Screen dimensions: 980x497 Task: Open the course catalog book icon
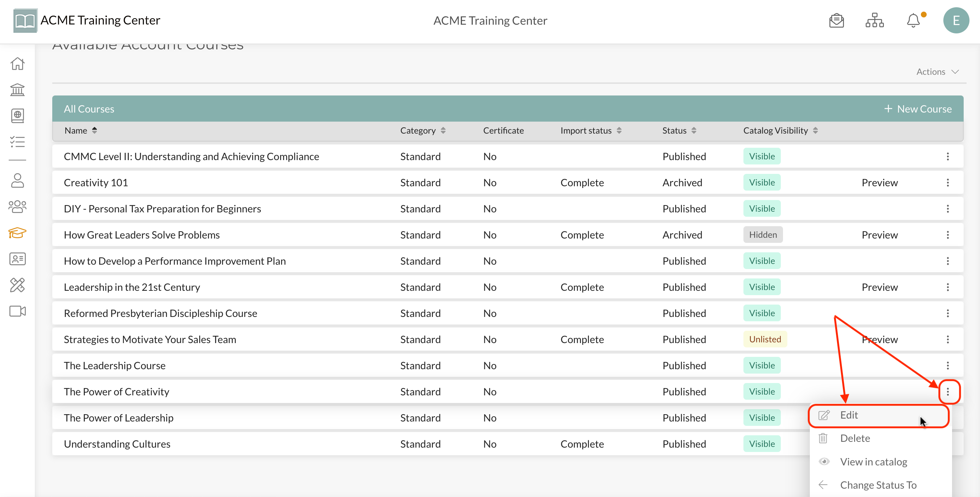pos(17,116)
